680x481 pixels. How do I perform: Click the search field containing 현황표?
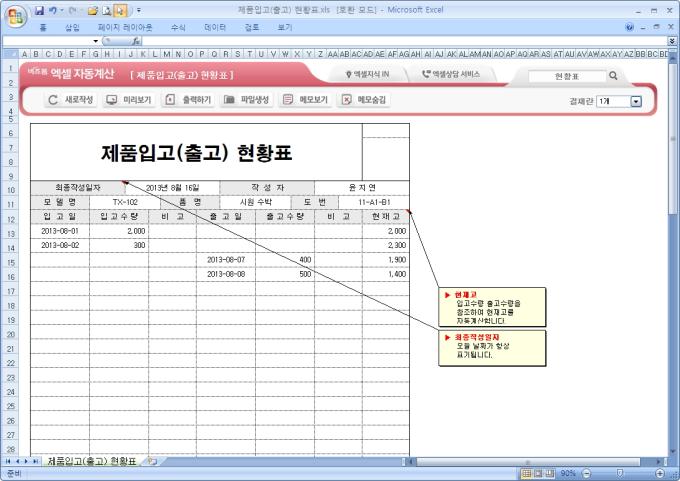566,76
